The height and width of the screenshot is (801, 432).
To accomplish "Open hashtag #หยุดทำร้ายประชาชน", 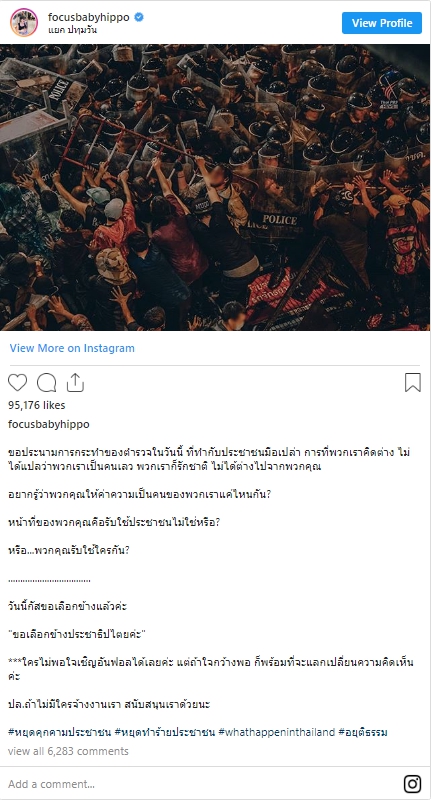I will [165, 732].
